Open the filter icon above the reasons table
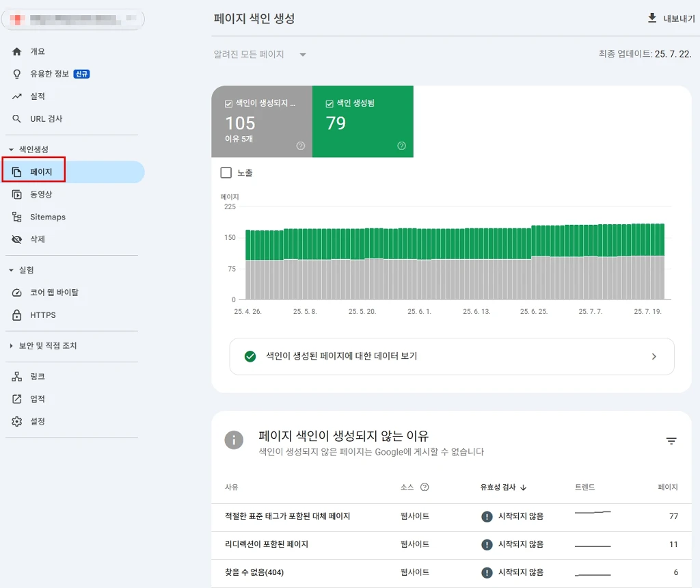Image resolution: width=700 pixels, height=588 pixels. click(671, 442)
